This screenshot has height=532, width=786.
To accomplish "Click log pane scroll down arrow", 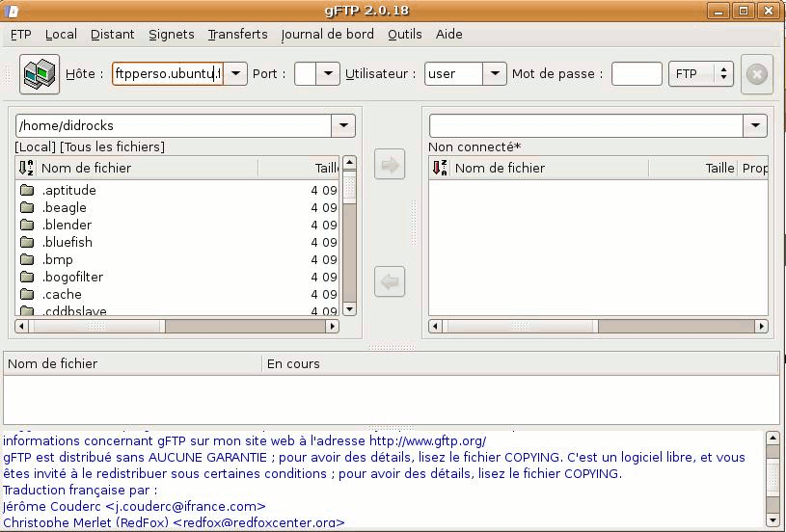I will click(x=772, y=519).
